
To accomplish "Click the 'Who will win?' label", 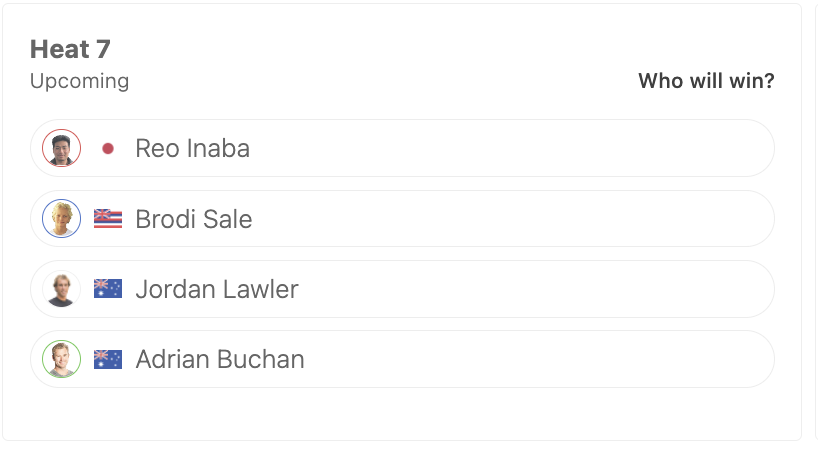I will (706, 81).
